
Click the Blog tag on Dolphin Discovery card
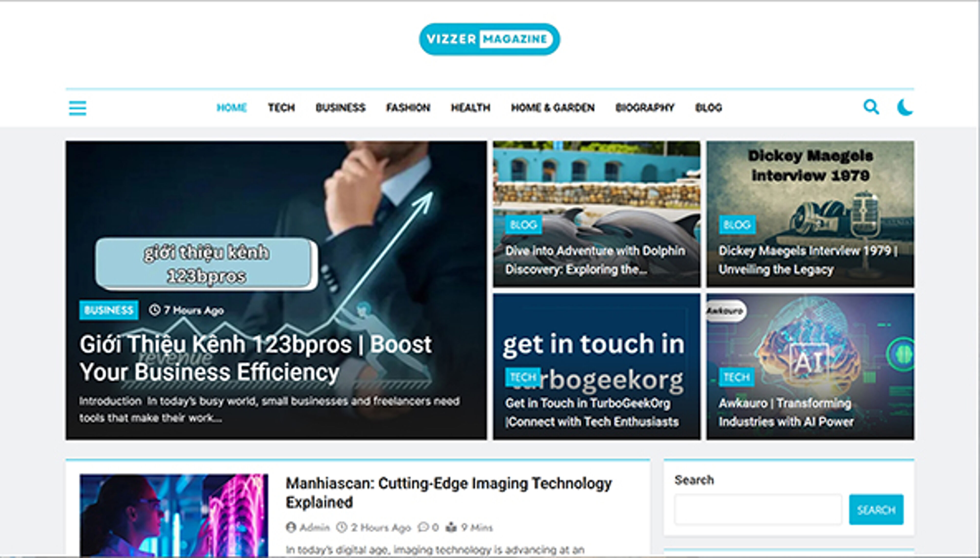click(523, 225)
